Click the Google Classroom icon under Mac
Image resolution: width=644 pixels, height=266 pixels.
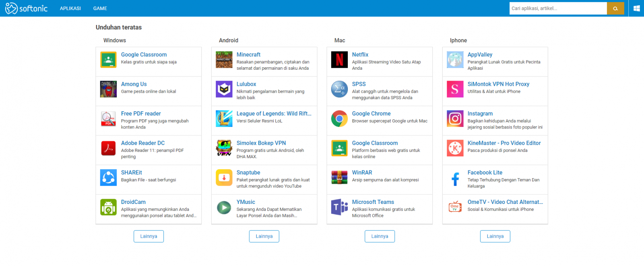[339, 148]
